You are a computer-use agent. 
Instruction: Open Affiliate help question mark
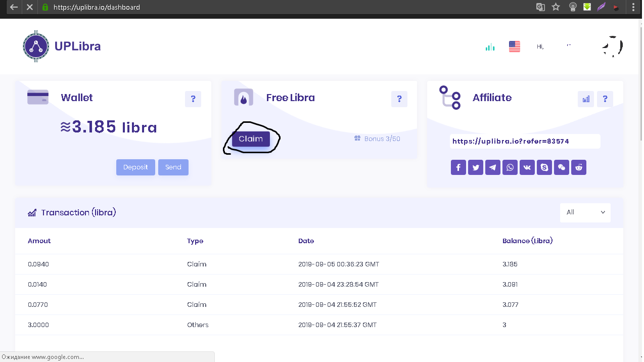605,99
